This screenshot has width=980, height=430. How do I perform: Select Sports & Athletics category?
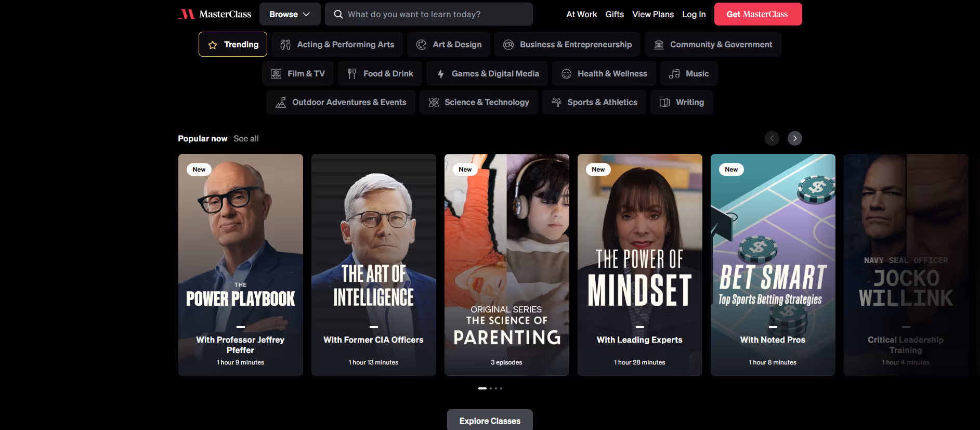[594, 102]
